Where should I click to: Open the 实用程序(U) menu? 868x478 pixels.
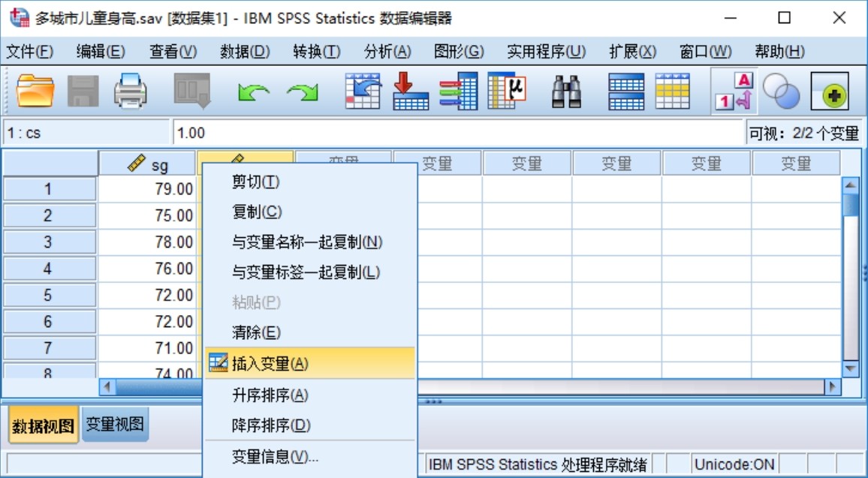pyautogui.click(x=547, y=52)
